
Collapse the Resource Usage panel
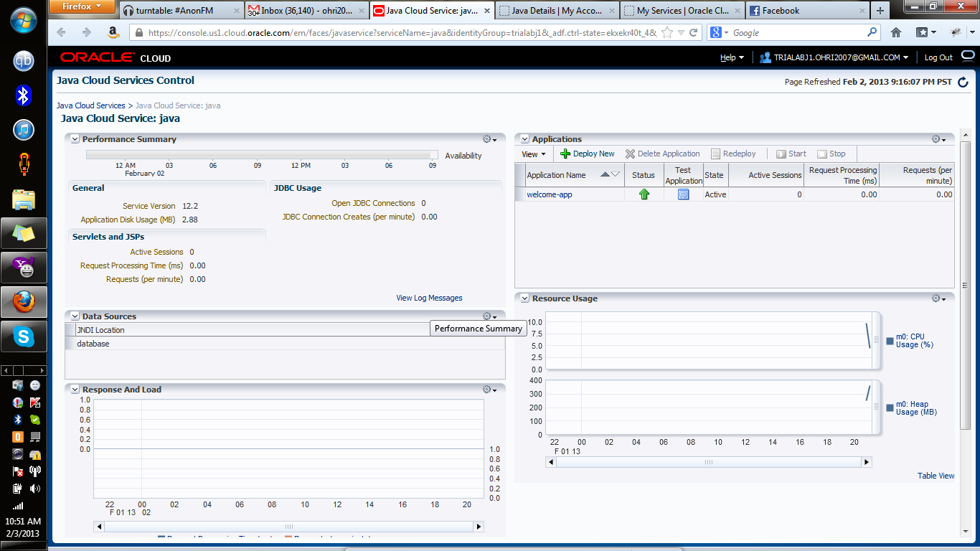coord(525,298)
